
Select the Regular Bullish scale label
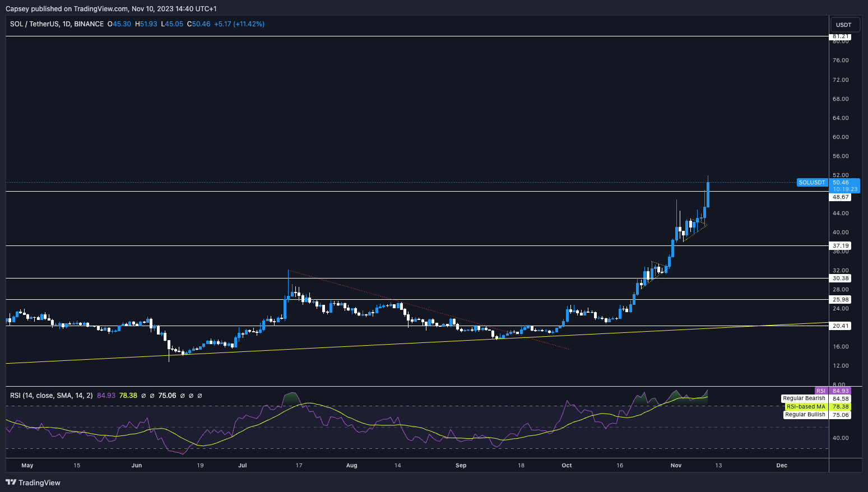pos(805,415)
